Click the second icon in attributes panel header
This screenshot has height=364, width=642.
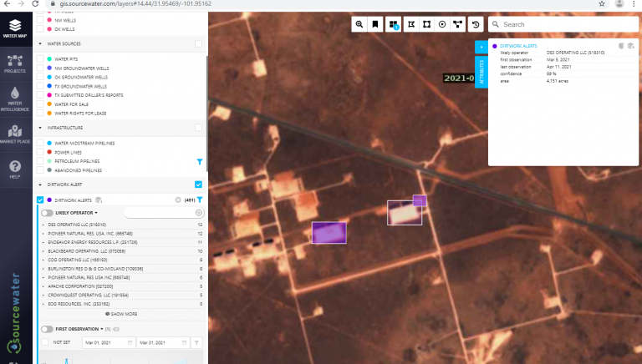pyautogui.click(x=630, y=46)
